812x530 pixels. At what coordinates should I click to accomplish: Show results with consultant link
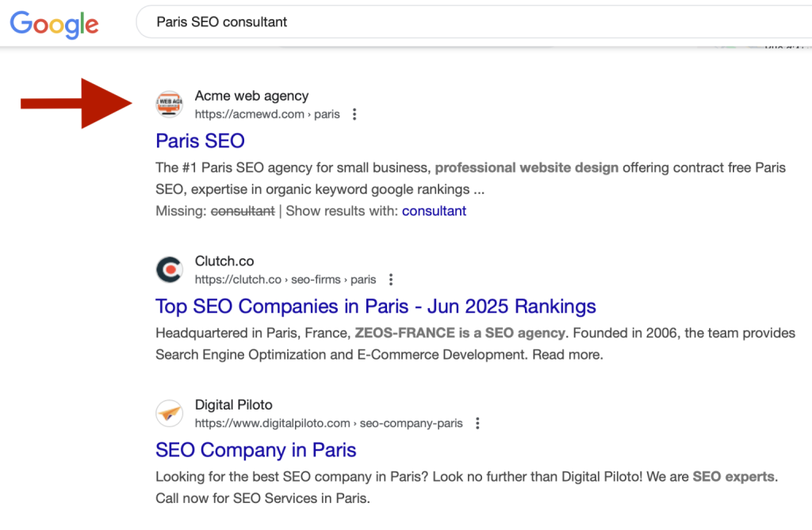point(434,212)
